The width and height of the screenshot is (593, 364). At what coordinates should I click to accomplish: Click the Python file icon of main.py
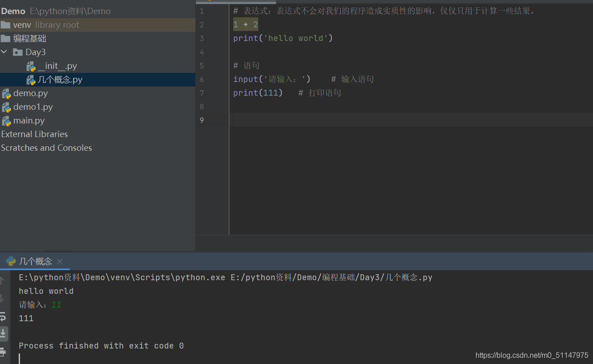pos(6,121)
